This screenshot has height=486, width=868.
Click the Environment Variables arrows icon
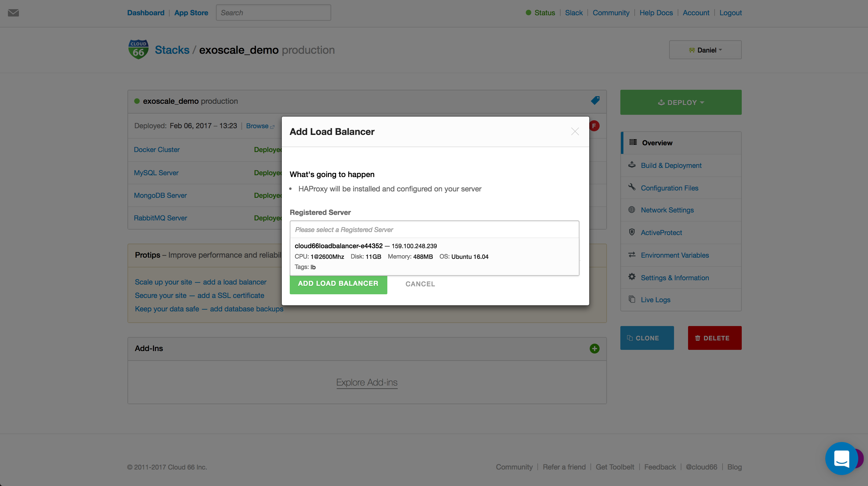coord(632,255)
